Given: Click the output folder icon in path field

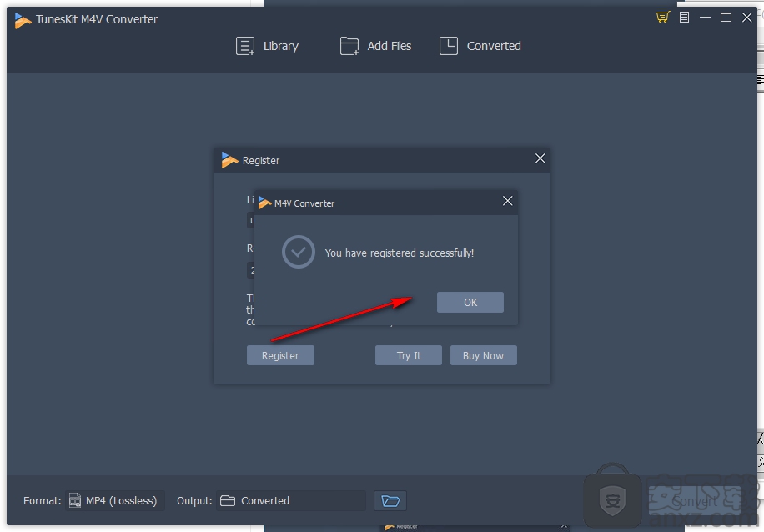Looking at the screenshot, I should coord(228,501).
